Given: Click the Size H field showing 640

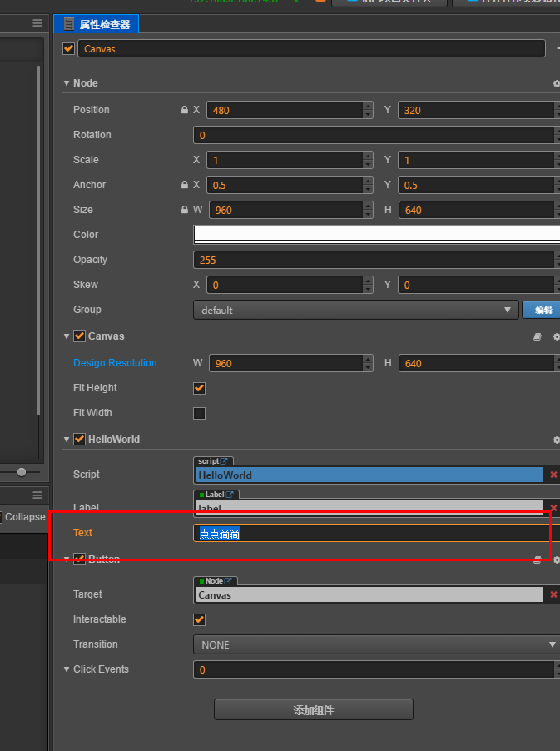Looking at the screenshot, I should pos(476,210).
